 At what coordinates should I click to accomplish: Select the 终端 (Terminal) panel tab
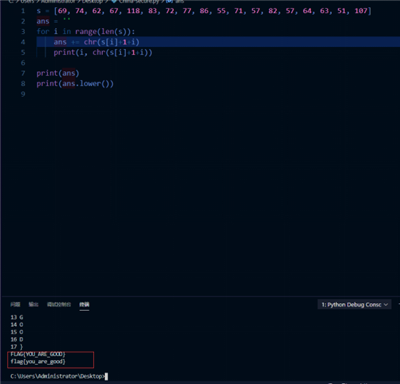[x=84, y=304]
